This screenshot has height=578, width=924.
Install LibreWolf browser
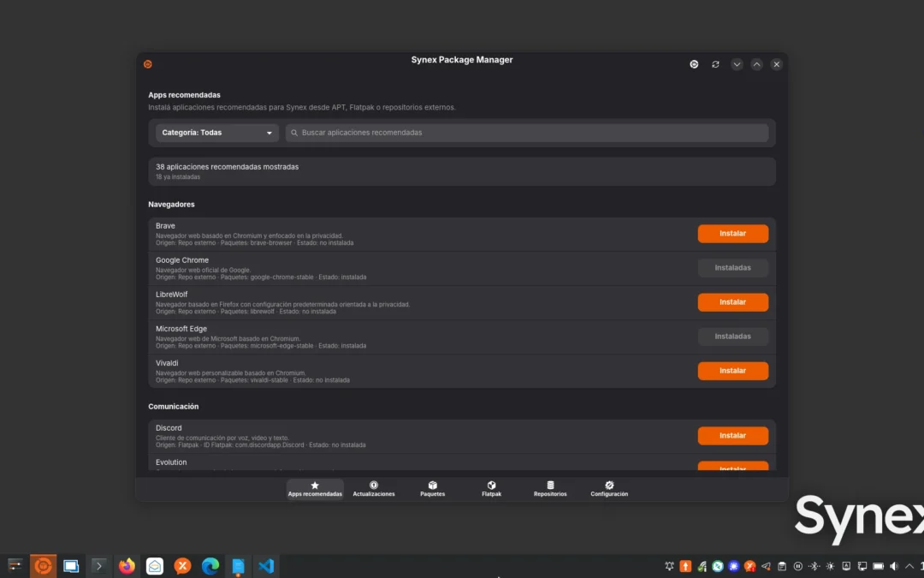pos(733,302)
